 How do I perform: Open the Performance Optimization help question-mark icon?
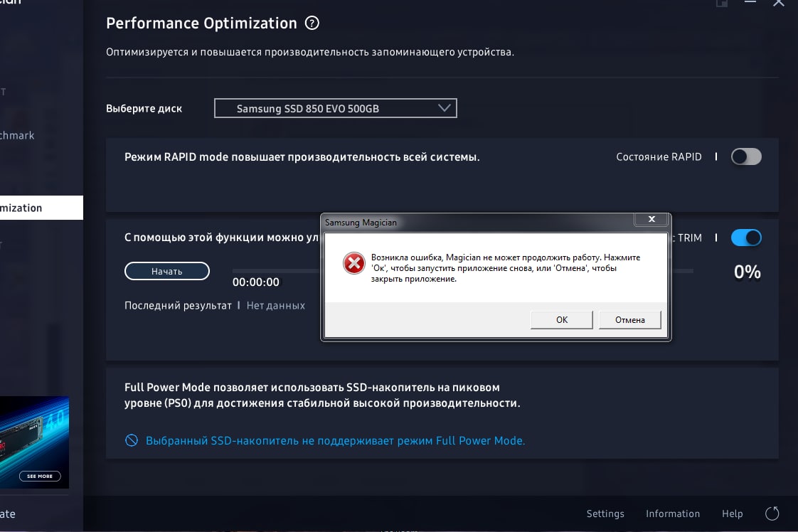tap(312, 23)
